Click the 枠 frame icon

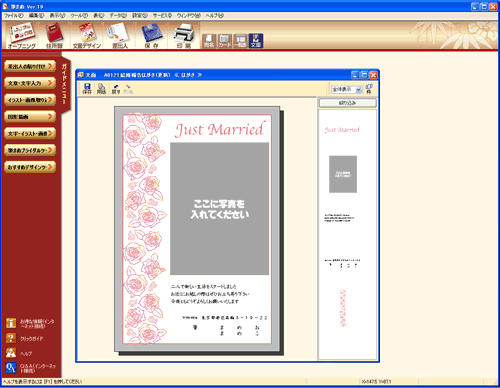[x=369, y=89]
